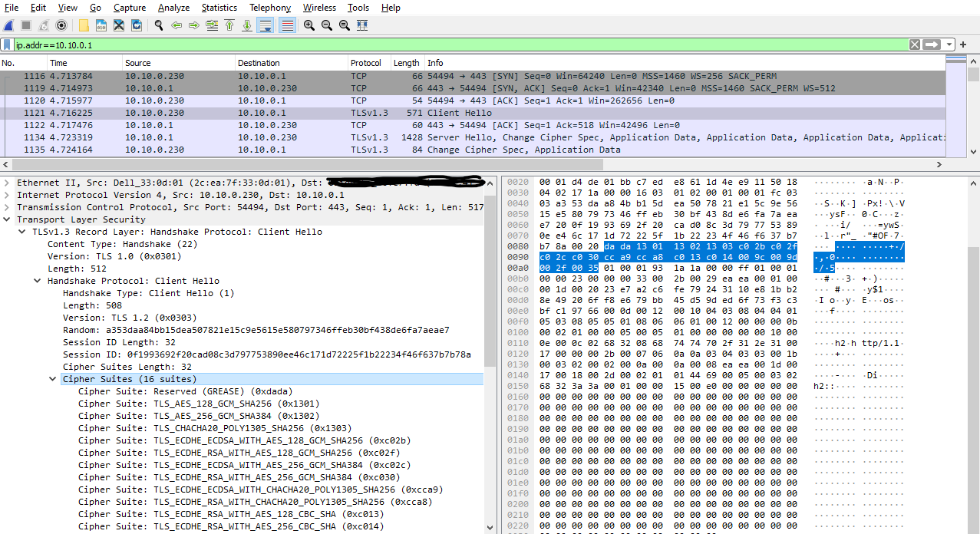Apply the current display filter
Image resolution: width=980 pixels, height=534 pixels.
(x=930, y=44)
